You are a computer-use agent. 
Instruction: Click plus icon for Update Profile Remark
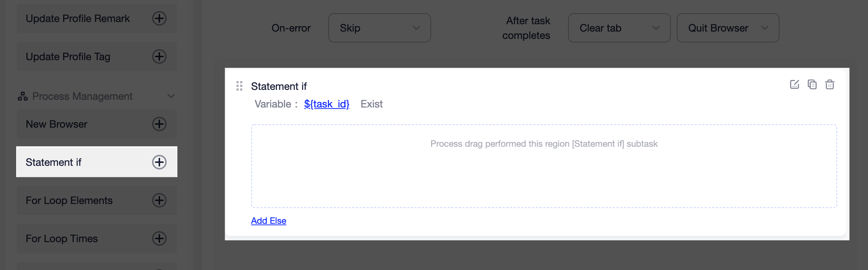159,18
